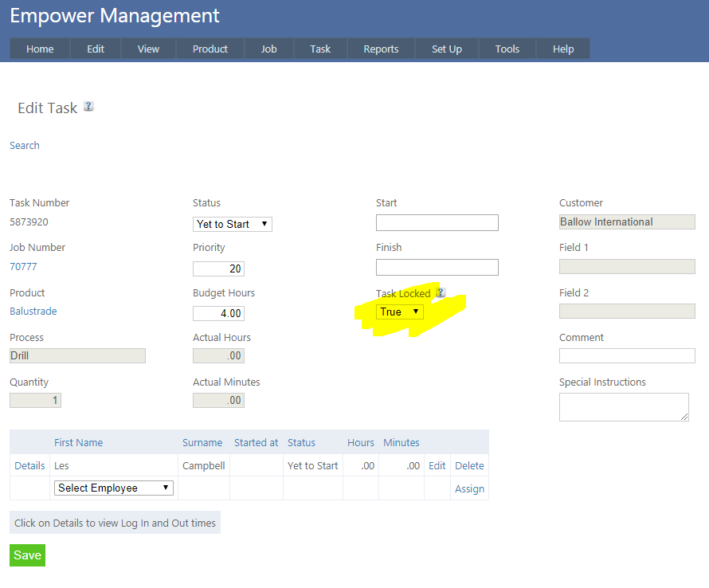Open job number 70777 link

(23, 267)
